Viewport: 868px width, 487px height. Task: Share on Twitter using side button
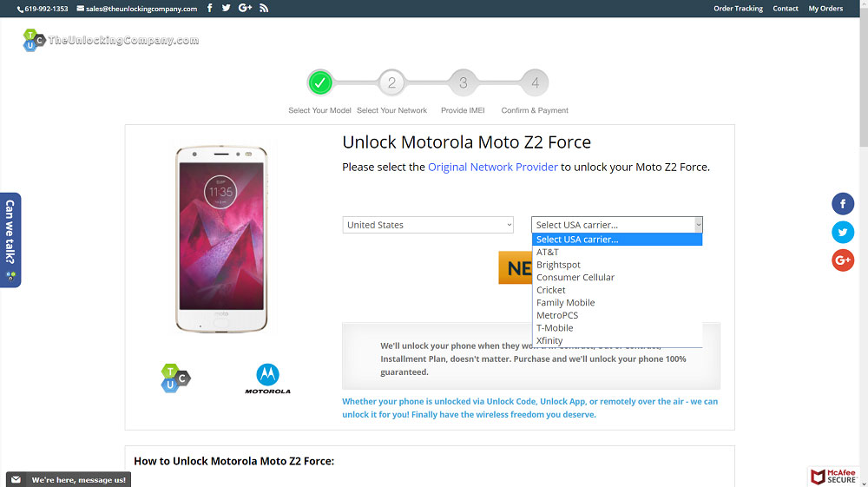click(843, 232)
